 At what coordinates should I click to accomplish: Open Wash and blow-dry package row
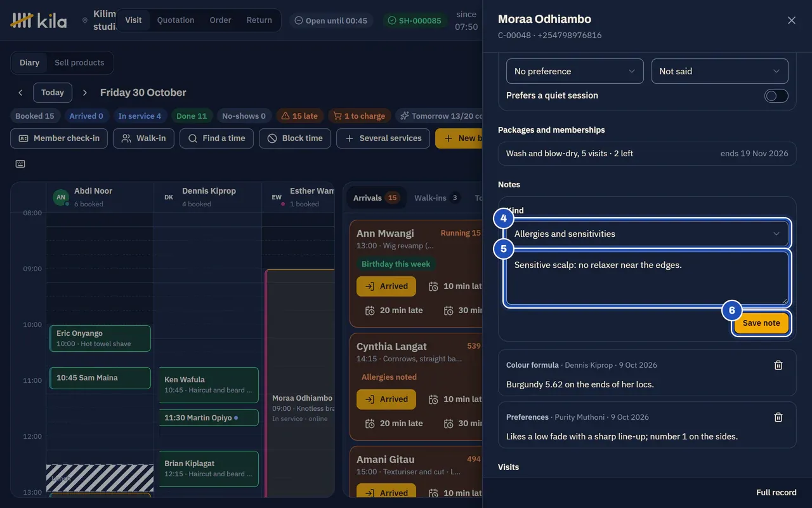tap(647, 154)
